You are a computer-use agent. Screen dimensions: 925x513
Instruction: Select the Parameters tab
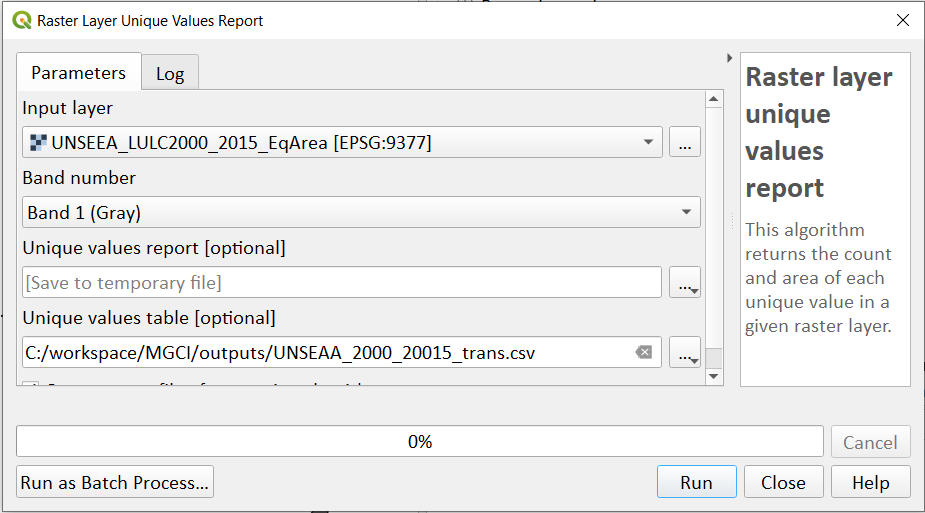click(78, 72)
